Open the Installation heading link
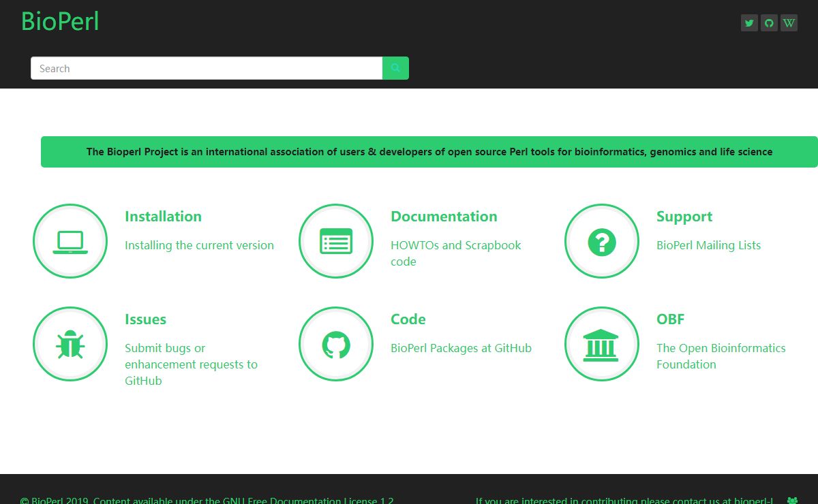 coord(163,217)
